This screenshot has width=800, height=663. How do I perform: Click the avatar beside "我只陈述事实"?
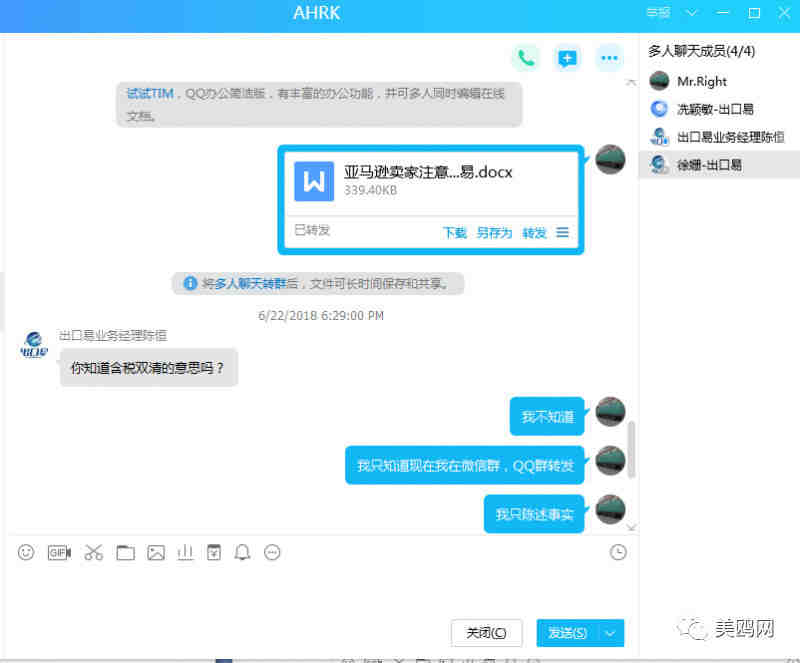610,509
